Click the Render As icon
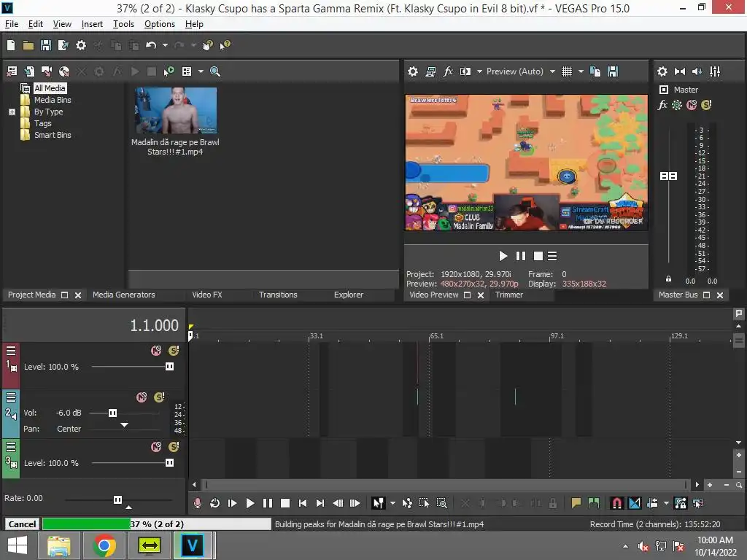Viewport: 747px width, 560px height. point(63,45)
